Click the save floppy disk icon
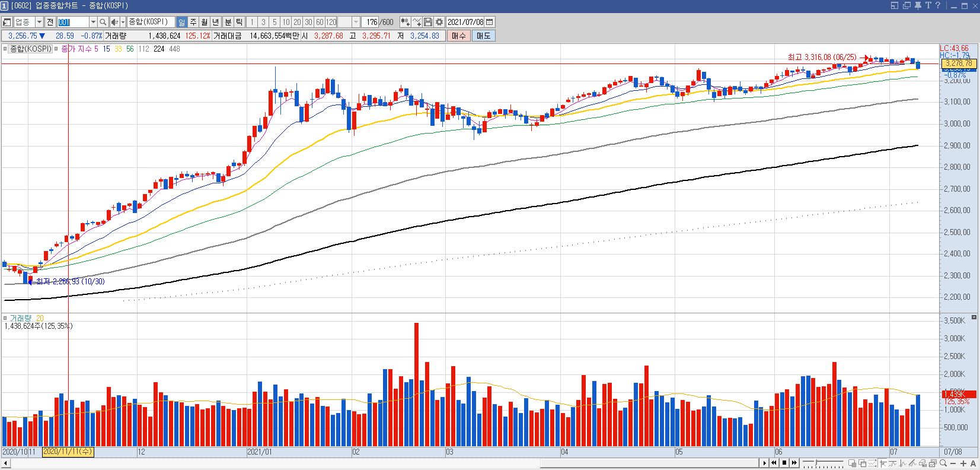980x470 pixels. (428, 22)
